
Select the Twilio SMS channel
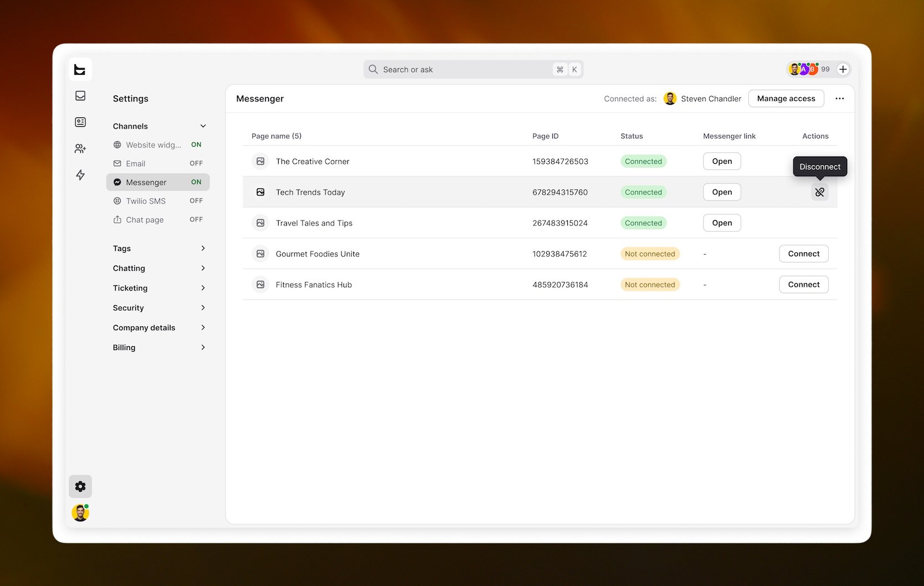pos(158,201)
